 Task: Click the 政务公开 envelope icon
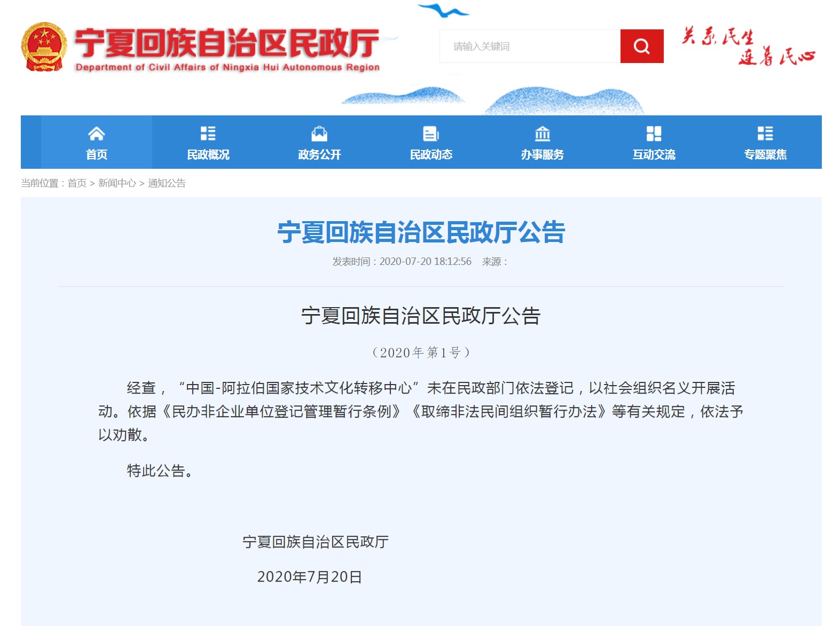click(319, 133)
